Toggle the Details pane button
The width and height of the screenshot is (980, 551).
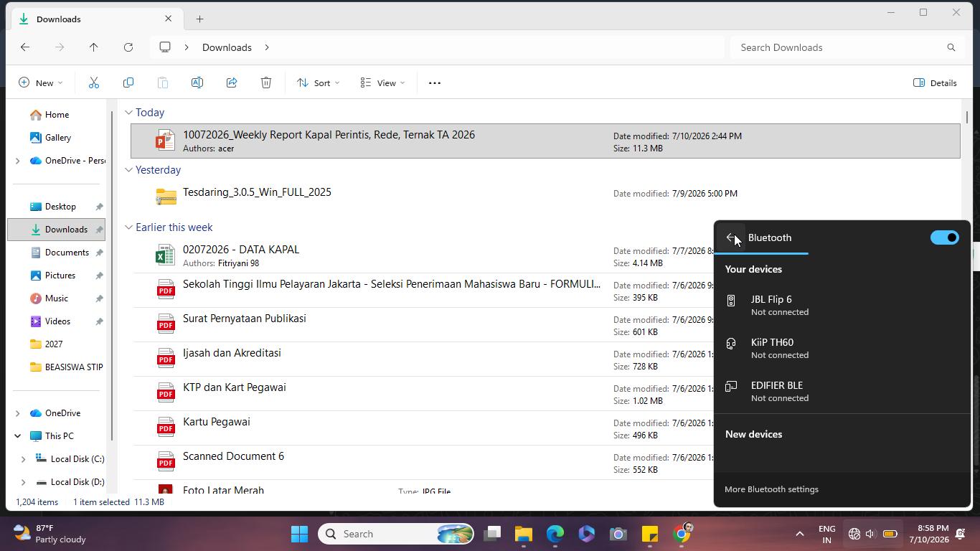(935, 83)
